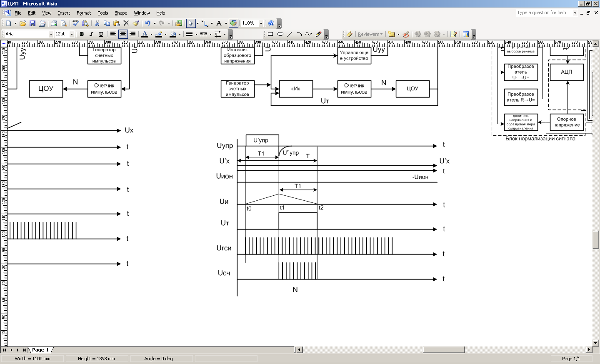This screenshot has width=600, height=364.
Task: Open Print Preview
Action: click(x=64, y=23)
